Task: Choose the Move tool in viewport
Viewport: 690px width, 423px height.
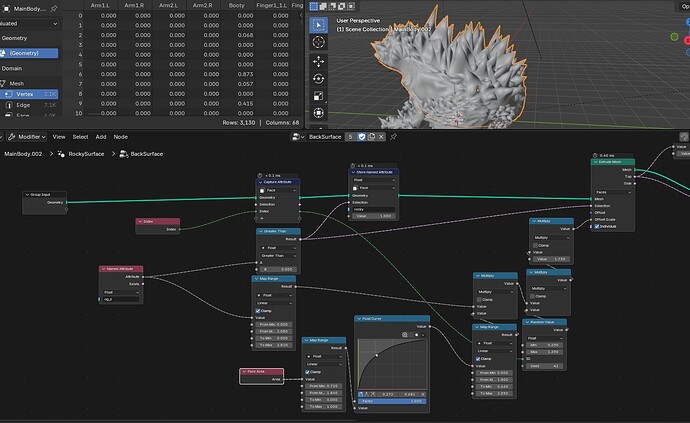Action: [319, 61]
